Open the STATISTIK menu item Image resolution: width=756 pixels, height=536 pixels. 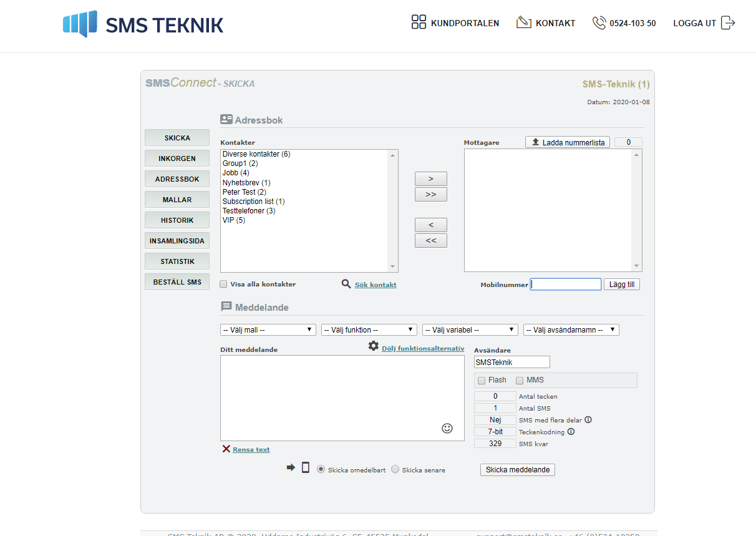click(177, 261)
